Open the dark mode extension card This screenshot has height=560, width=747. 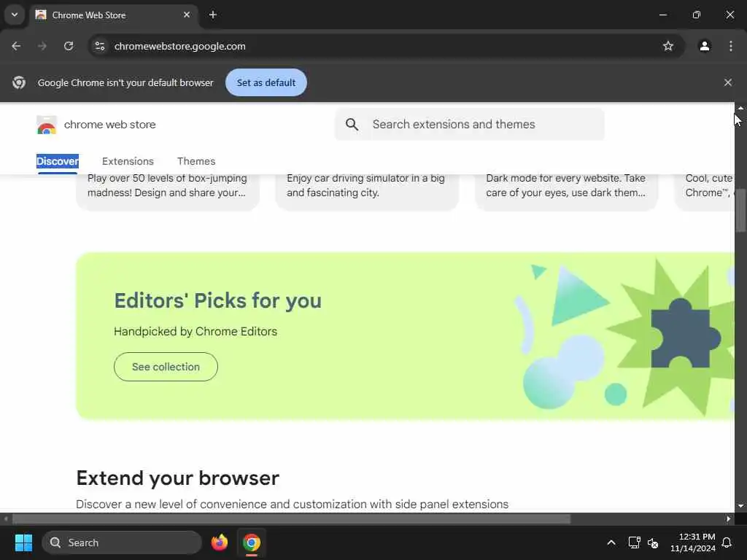click(566, 192)
